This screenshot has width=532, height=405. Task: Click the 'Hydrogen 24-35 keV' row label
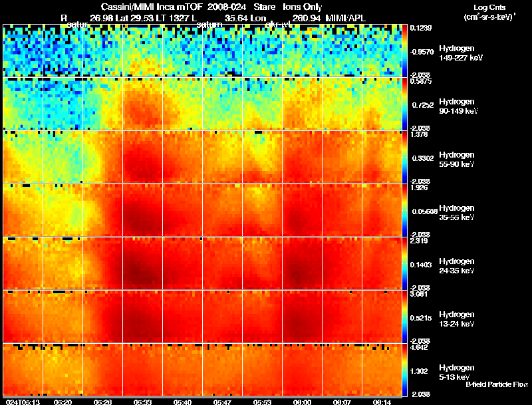tap(456, 266)
